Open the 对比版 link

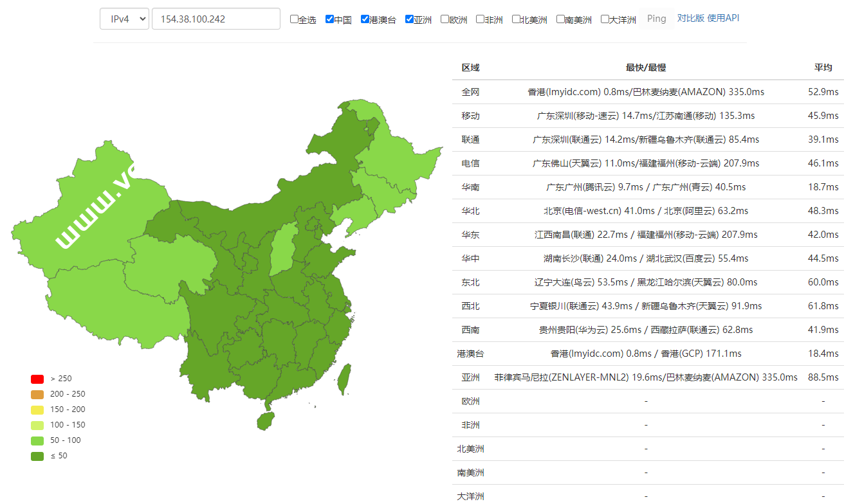(x=690, y=18)
